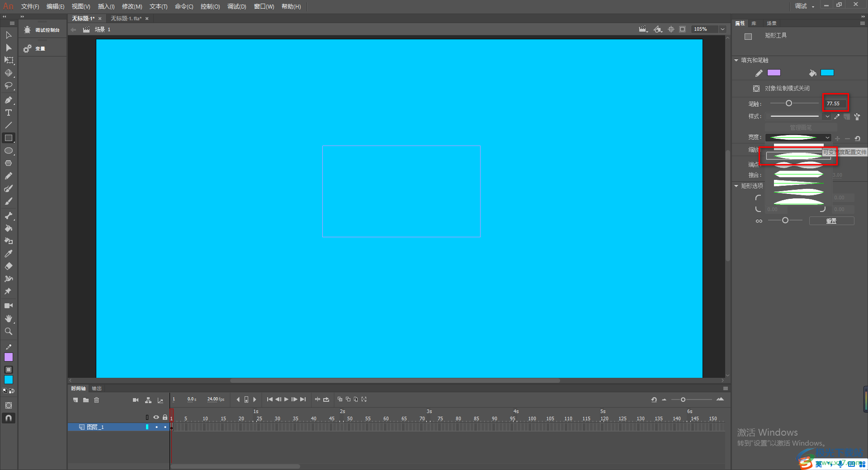
Task: Toggle lock dot of 图层_1
Action: tap(165, 427)
